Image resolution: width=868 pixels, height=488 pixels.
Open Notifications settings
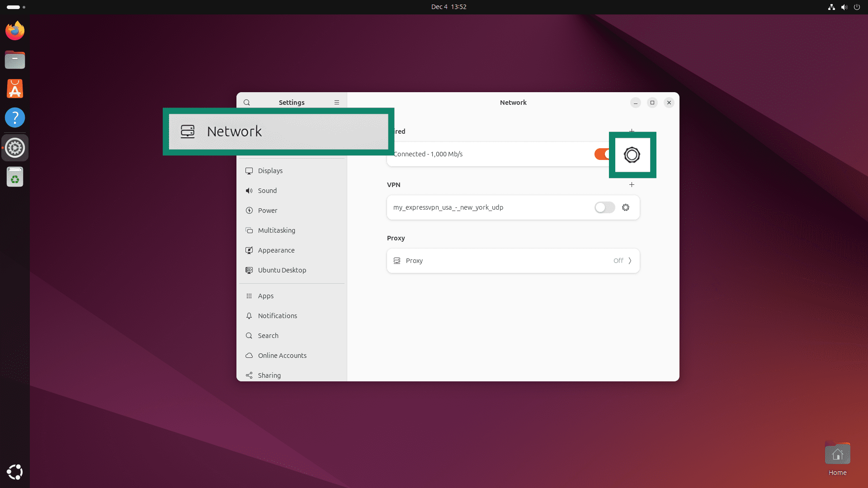292,316
